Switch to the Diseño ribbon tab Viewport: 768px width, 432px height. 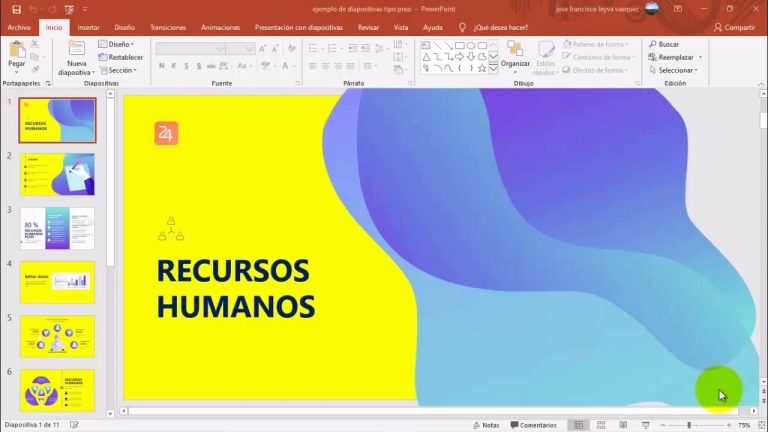pos(124,27)
